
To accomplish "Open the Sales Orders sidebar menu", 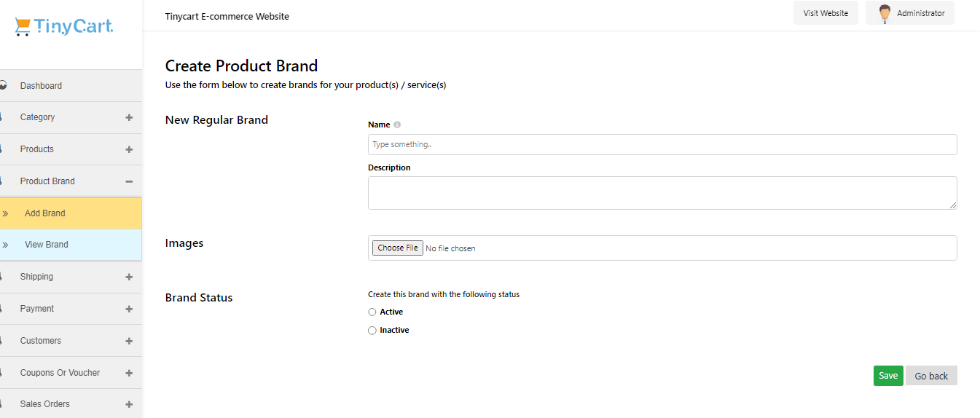I will tap(71, 404).
